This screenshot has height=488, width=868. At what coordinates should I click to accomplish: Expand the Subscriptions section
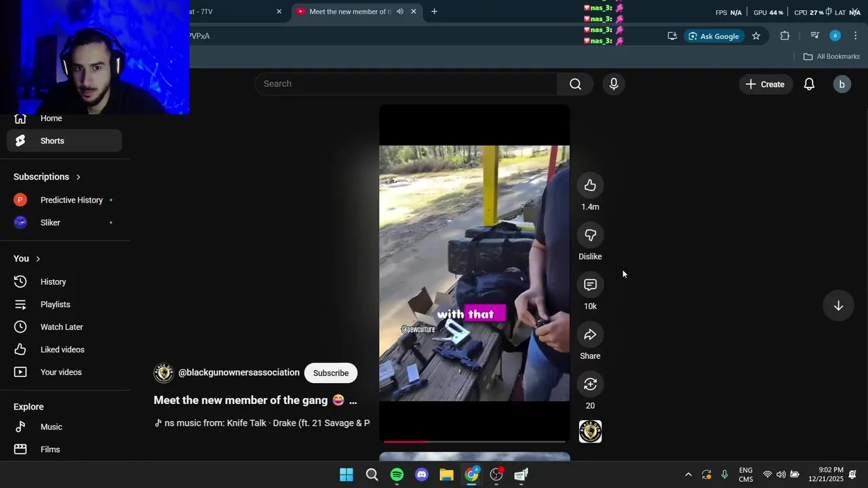47,177
